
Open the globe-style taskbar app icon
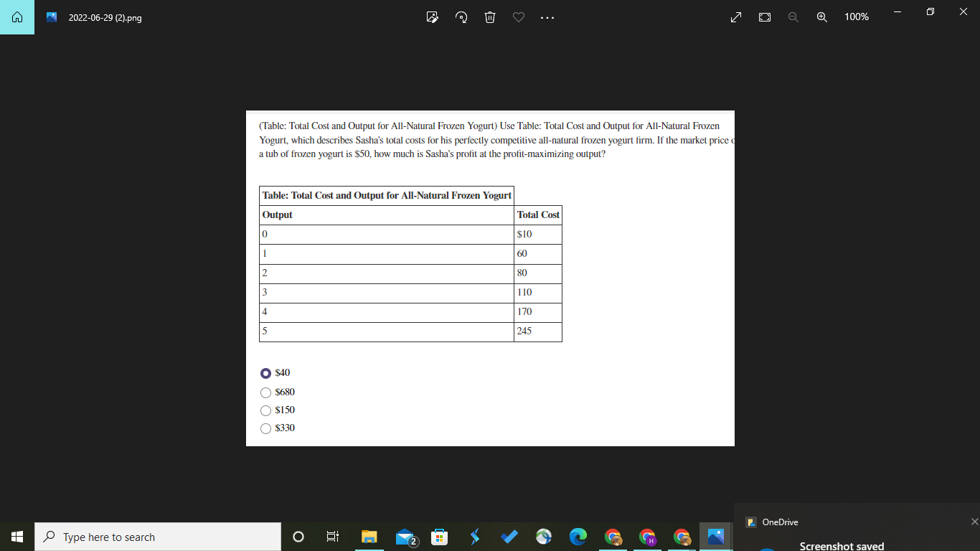tap(543, 537)
